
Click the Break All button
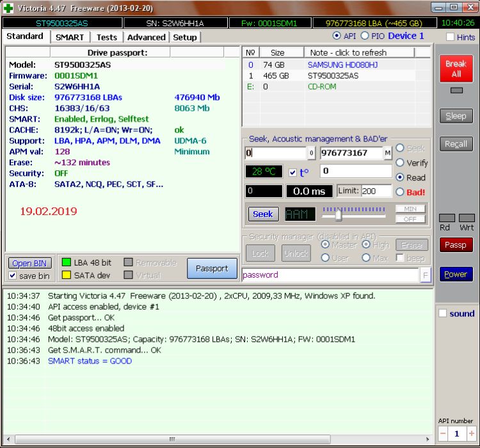pyautogui.click(x=456, y=69)
